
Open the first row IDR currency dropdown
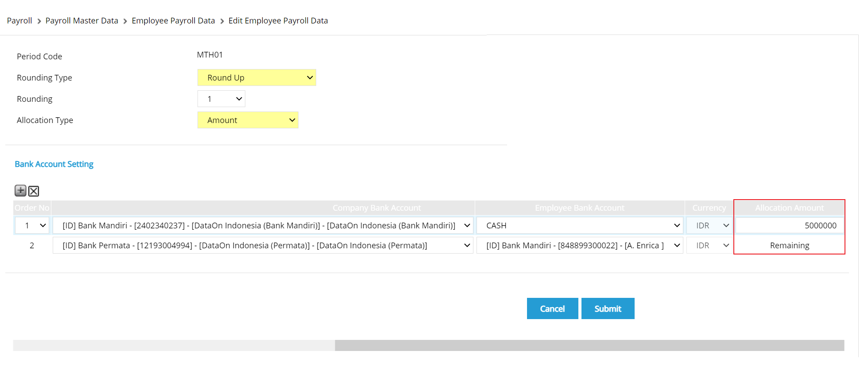[709, 226]
